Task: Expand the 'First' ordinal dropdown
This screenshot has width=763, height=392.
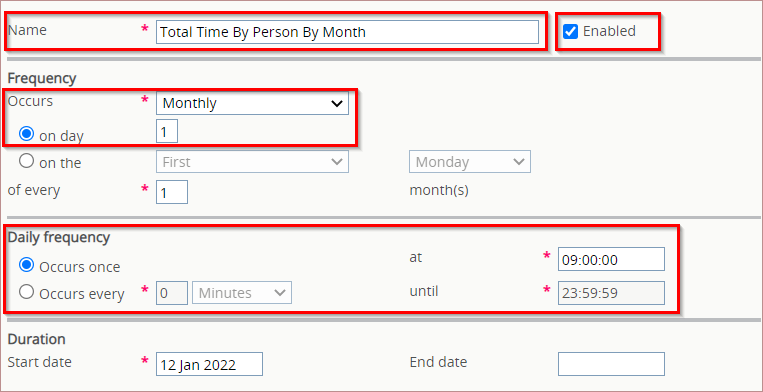Action: click(252, 161)
